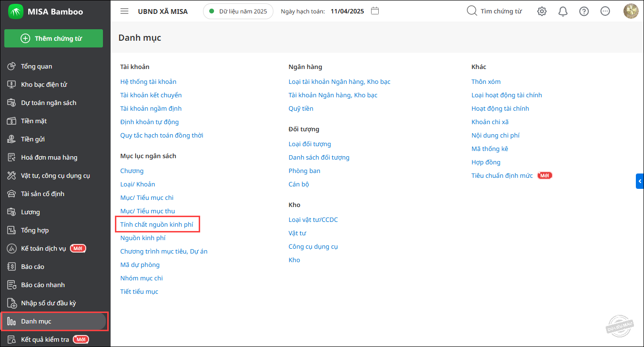Open Mục/ Tiểu mục thu link
Image resolution: width=644 pixels, height=347 pixels.
[x=147, y=211]
